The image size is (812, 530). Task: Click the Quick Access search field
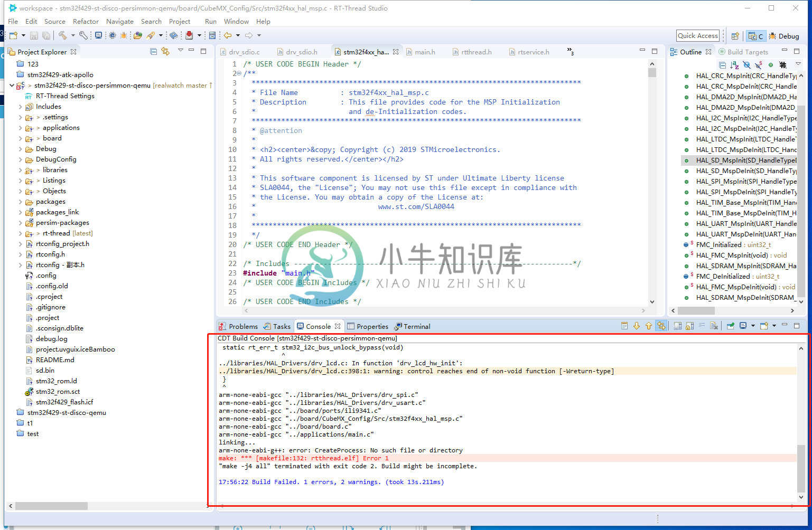pos(698,36)
